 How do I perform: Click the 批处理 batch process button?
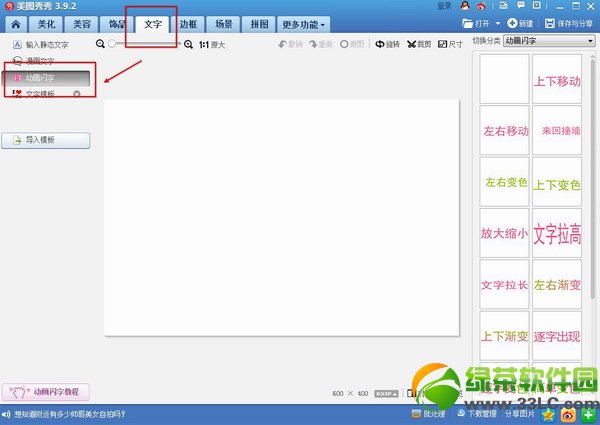point(428,414)
